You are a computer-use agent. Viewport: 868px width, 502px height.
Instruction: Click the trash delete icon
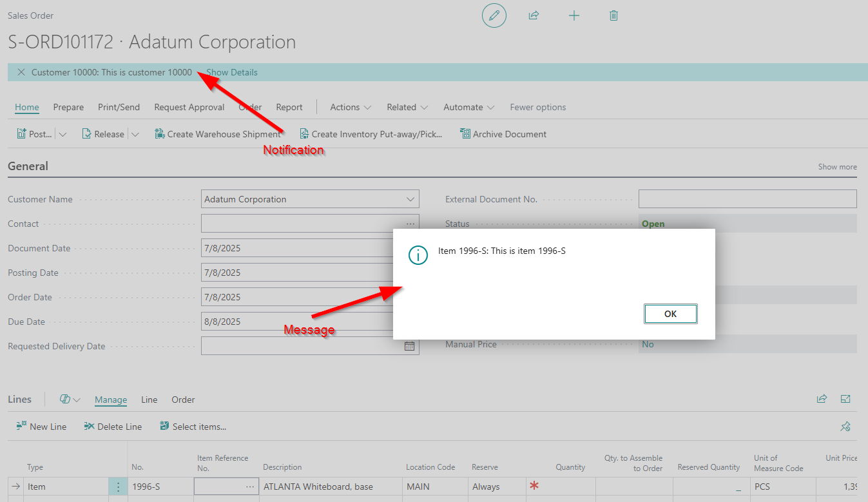pos(613,15)
